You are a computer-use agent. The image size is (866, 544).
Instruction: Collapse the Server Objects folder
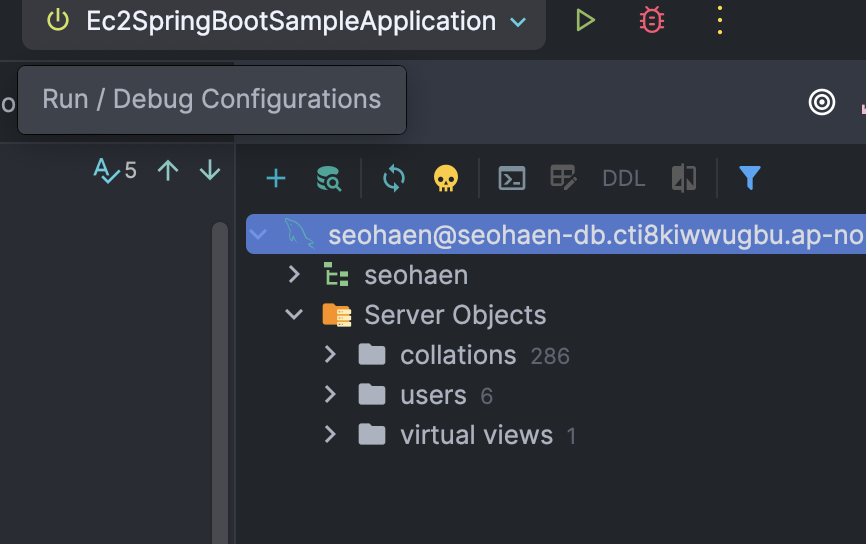[x=294, y=314]
